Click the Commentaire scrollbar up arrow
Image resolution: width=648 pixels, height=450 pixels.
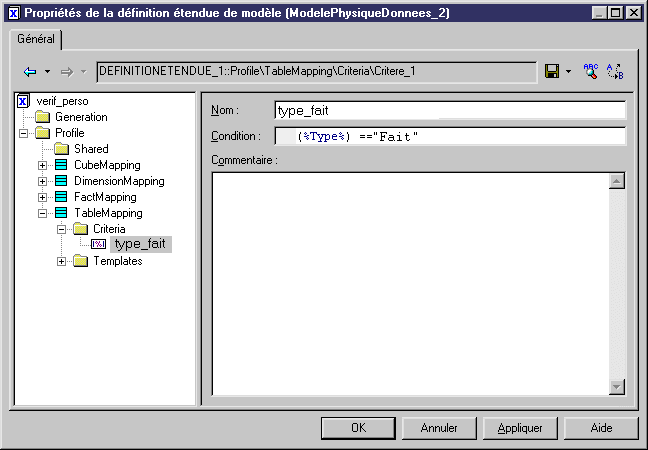[617, 181]
